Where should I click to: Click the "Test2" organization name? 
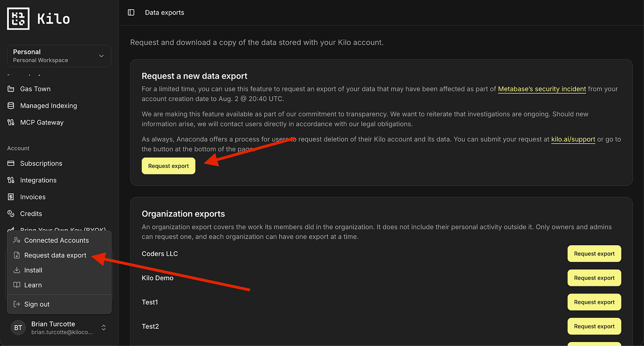pyautogui.click(x=150, y=327)
